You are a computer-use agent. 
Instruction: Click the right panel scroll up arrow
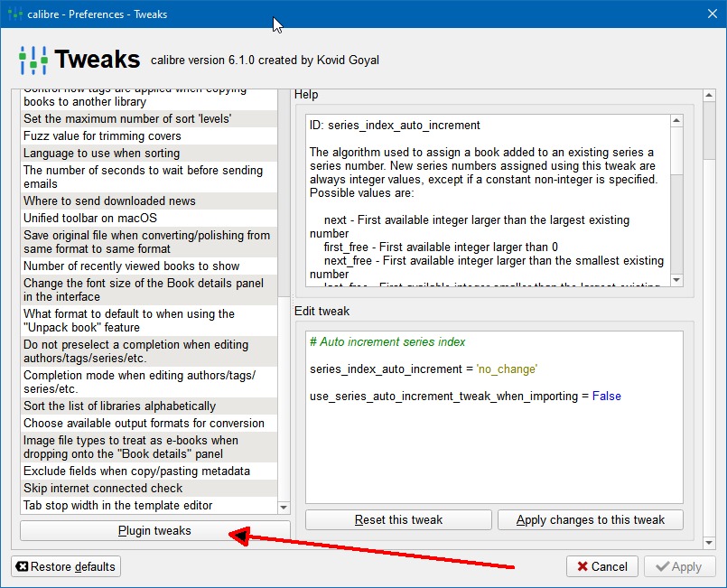[709, 95]
